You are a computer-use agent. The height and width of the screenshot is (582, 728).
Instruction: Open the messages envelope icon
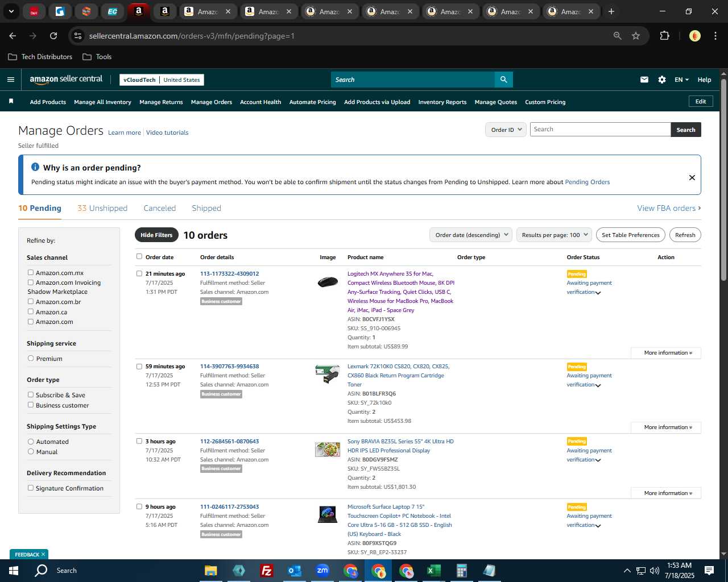tap(644, 80)
